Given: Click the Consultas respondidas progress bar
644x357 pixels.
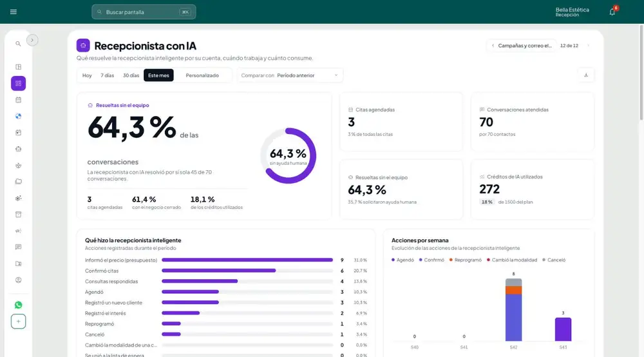Looking at the screenshot, I should (x=247, y=282).
